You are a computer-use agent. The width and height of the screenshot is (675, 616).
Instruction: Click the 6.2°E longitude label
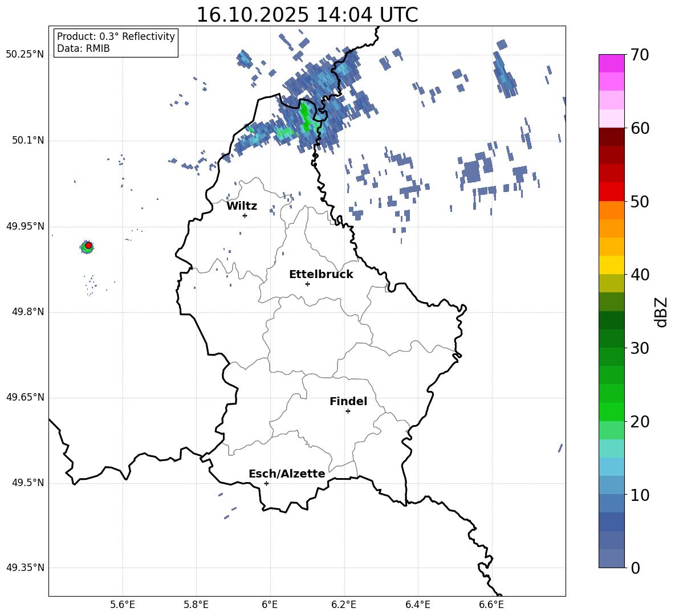point(344,605)
